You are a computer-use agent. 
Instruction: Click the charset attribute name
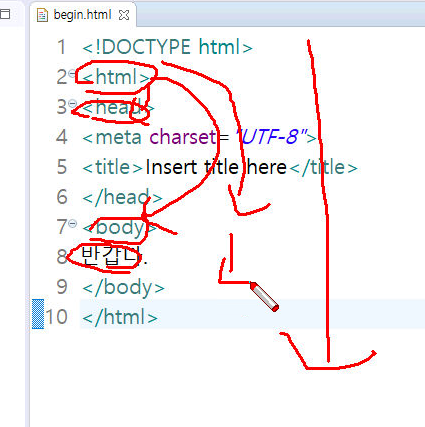coord(183,137)
